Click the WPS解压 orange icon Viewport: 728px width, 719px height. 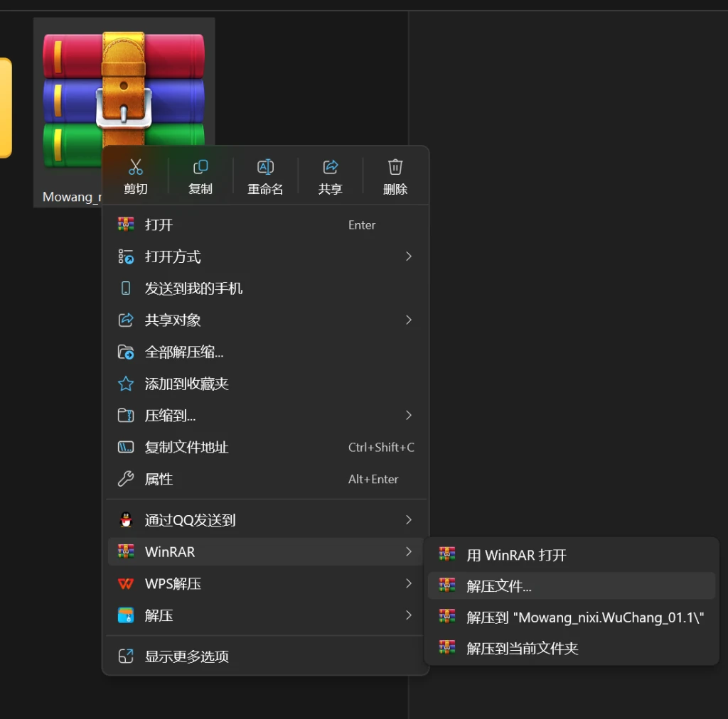tap(124, 583)
